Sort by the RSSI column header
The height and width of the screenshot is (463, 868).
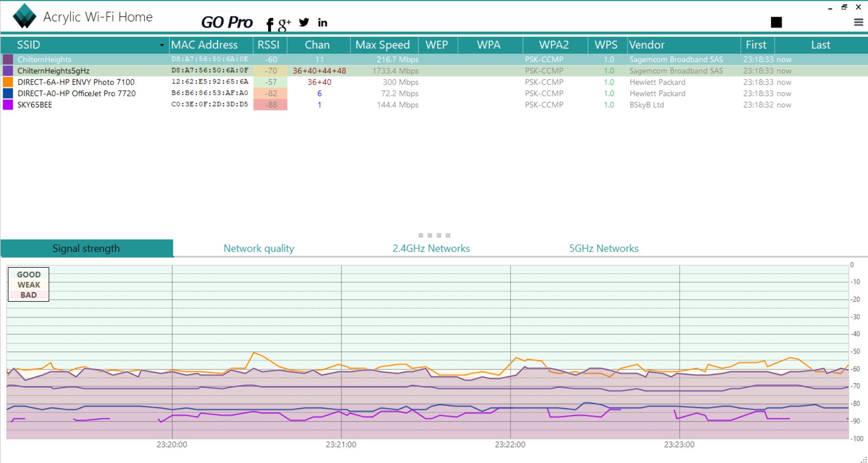click(268, 45)
